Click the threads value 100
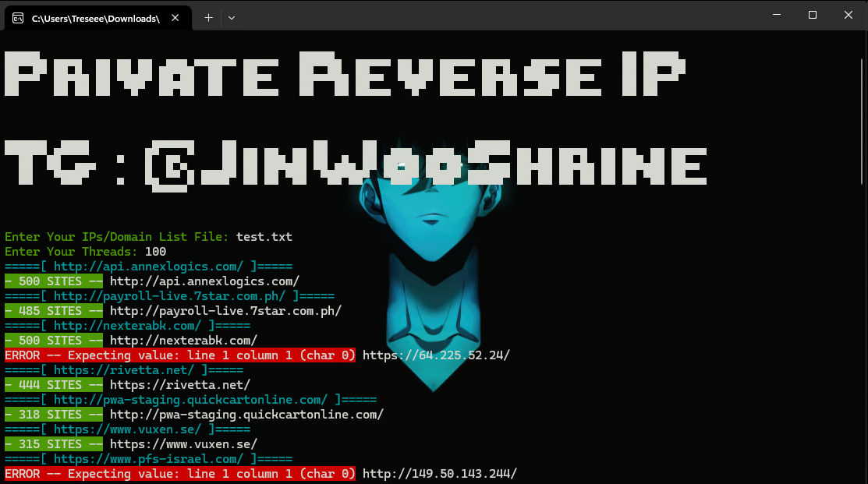868x484 pixels. (x=155, y=252)
